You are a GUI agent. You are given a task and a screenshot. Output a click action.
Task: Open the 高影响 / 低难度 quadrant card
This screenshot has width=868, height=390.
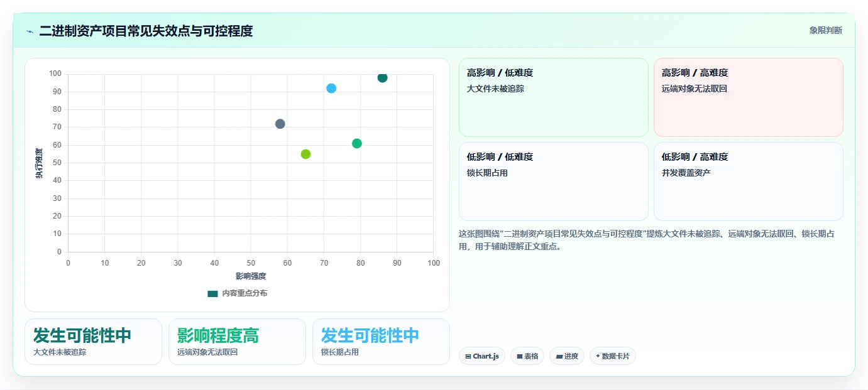coord(553,97)
